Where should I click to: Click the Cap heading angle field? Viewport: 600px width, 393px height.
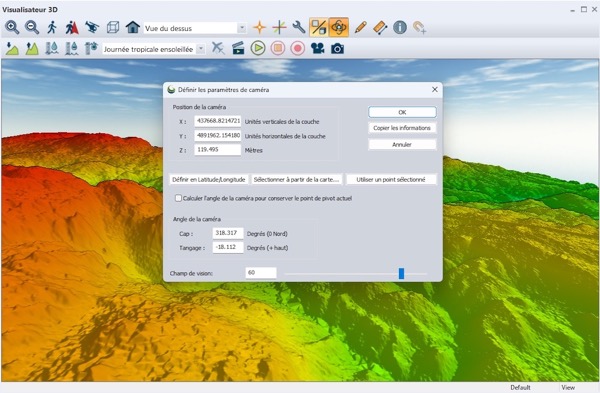[228, 233]
